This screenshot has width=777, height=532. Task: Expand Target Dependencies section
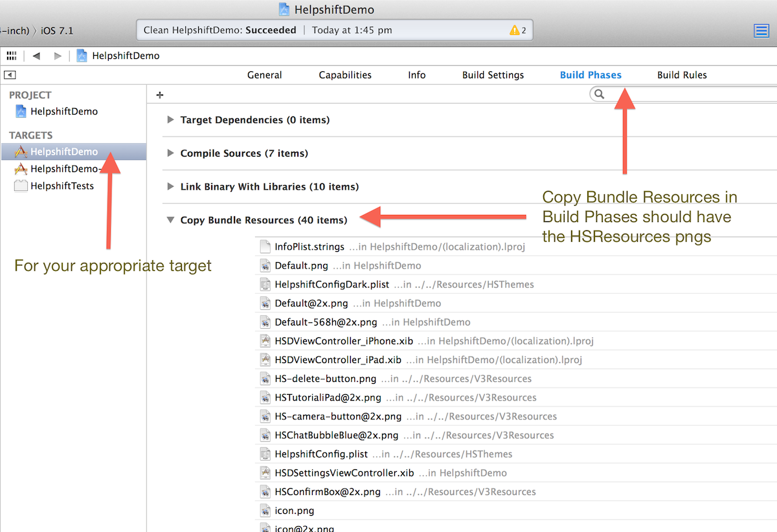click(171, 120)
